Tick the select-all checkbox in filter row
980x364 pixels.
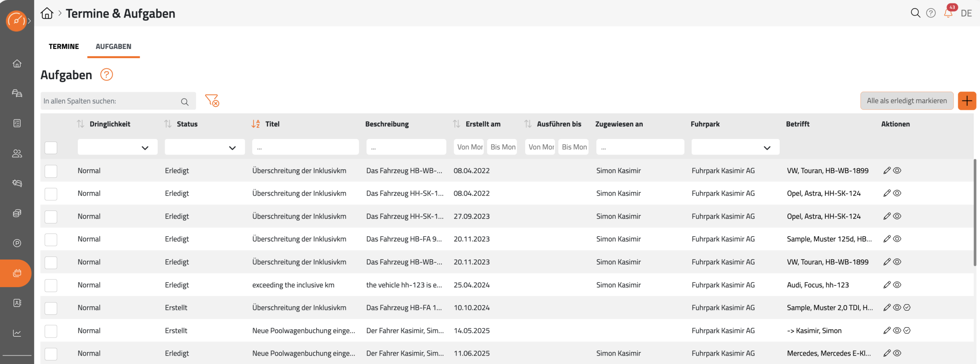[51, 148]
